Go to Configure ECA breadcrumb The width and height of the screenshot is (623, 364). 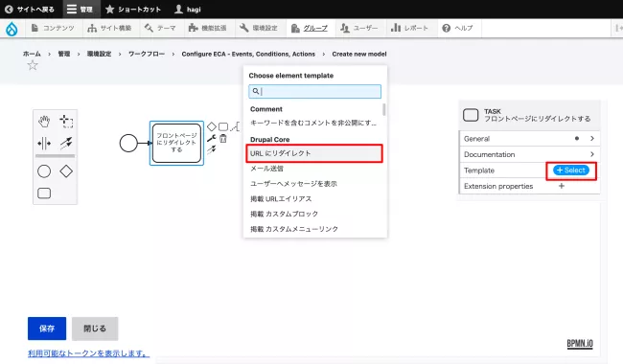(x=248, y=54)
